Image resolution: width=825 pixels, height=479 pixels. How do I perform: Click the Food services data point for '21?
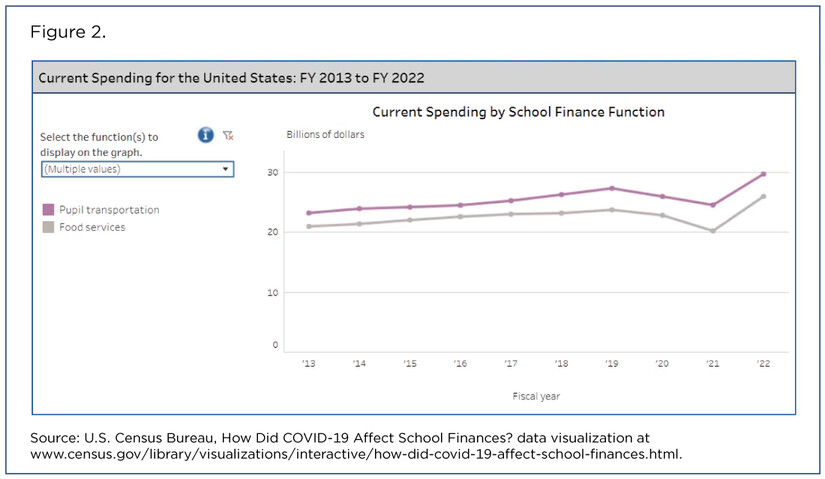[713, 231]
